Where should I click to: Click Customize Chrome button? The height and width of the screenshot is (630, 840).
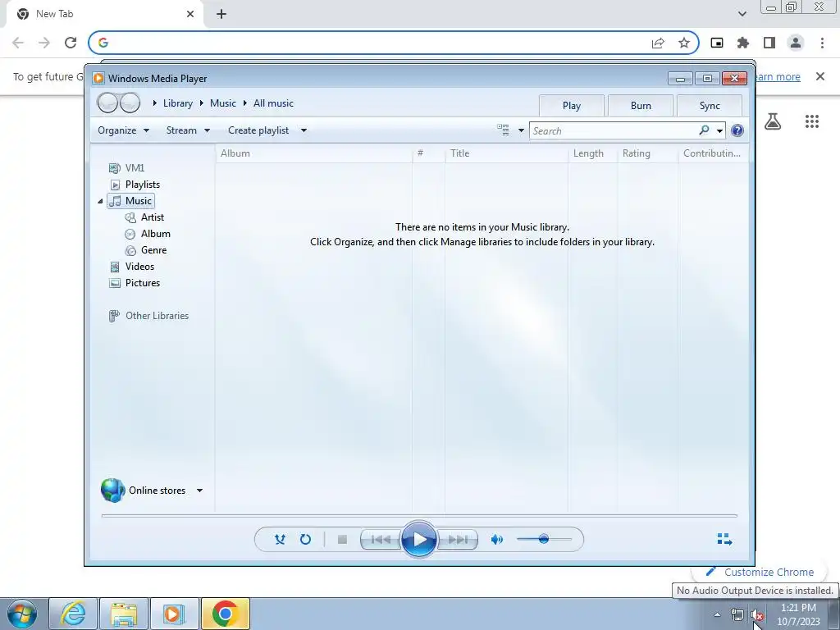point(760,572)
